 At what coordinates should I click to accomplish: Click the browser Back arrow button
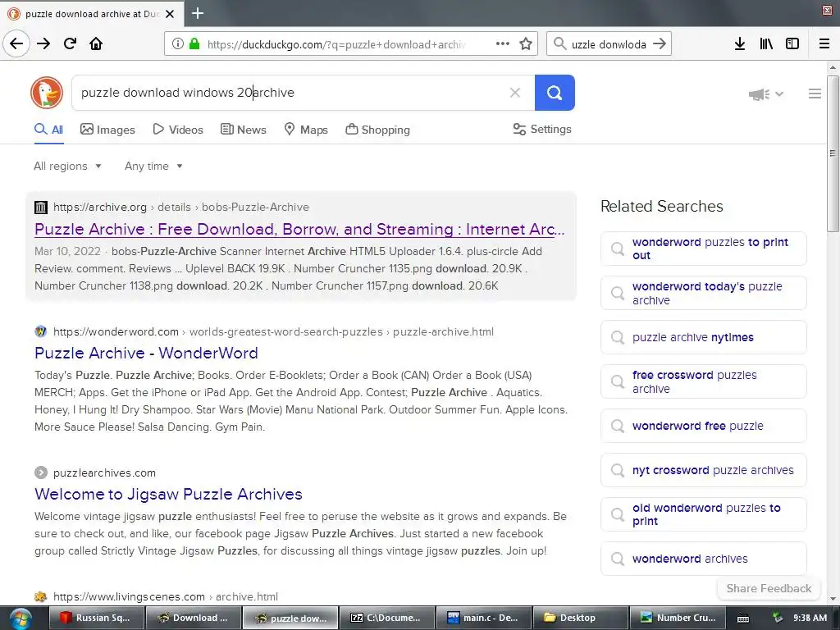[16, 43]
